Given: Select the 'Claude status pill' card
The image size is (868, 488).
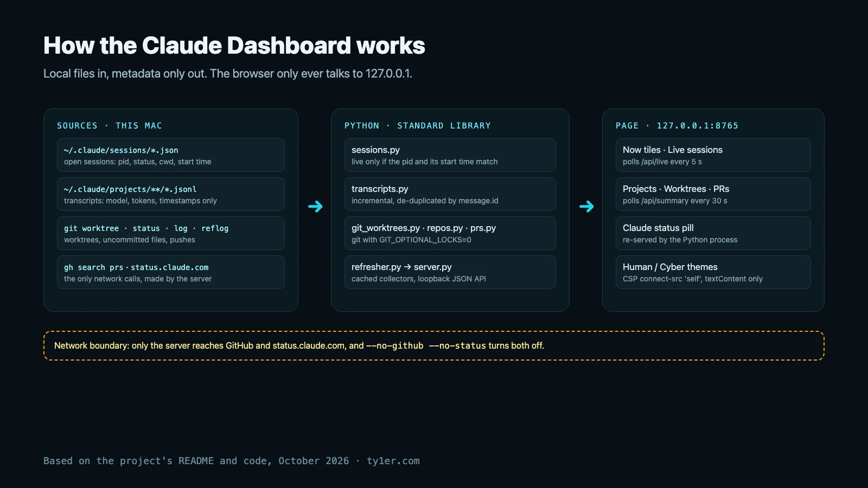Looking at the screenshot, I should (x=713, y=233).
